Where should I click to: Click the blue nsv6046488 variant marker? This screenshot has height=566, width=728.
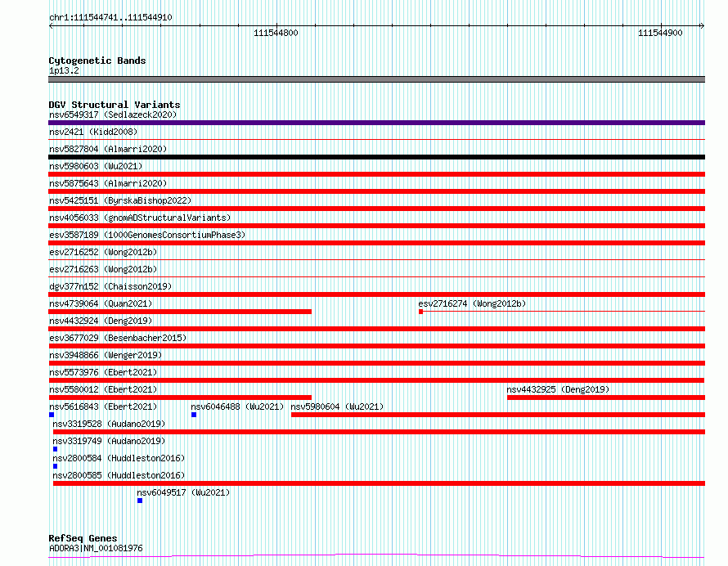pos(194,415)
